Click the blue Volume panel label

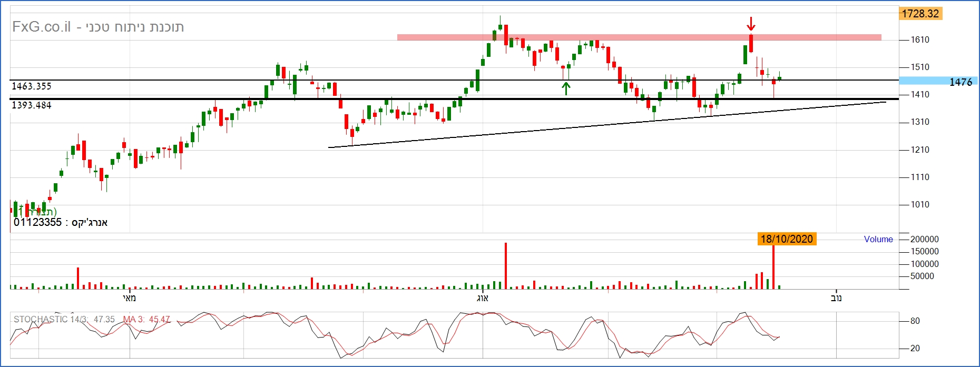878,239
